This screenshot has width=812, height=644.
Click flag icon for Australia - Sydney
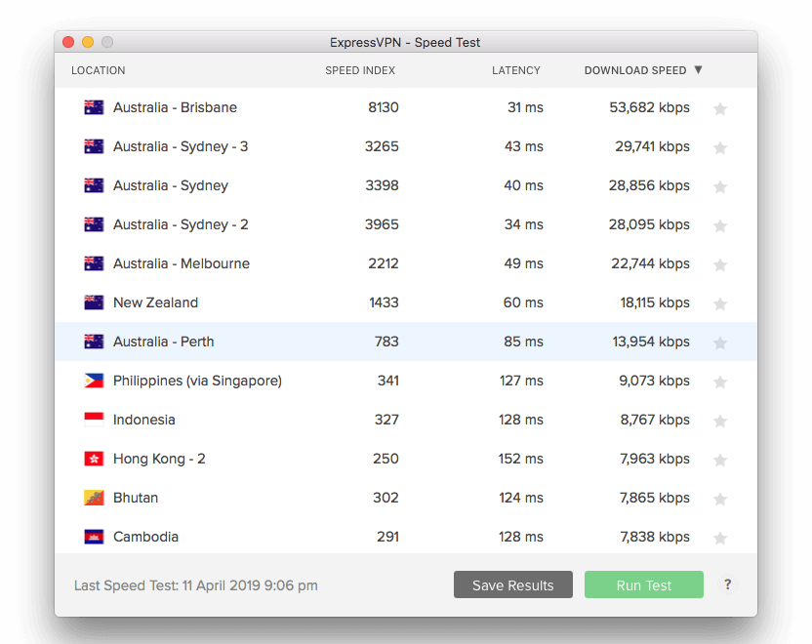[94, 185]
